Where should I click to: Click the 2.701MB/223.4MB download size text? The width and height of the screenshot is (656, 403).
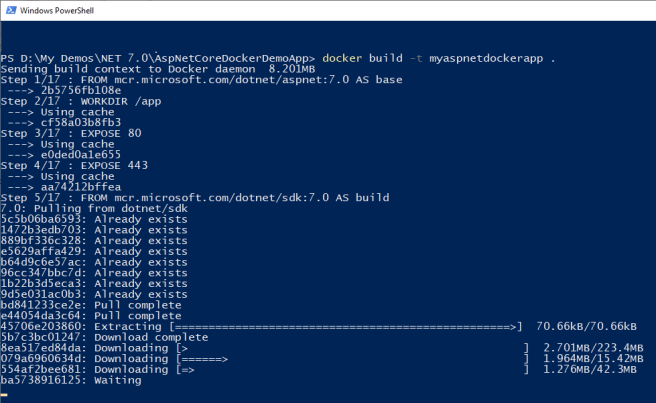(593, 348)
